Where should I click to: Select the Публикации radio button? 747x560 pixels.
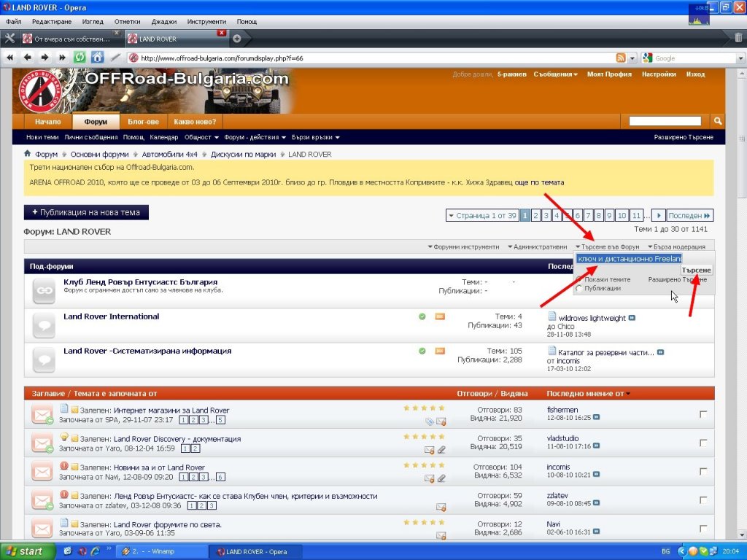pyautogui.click(x=578, y=288)
